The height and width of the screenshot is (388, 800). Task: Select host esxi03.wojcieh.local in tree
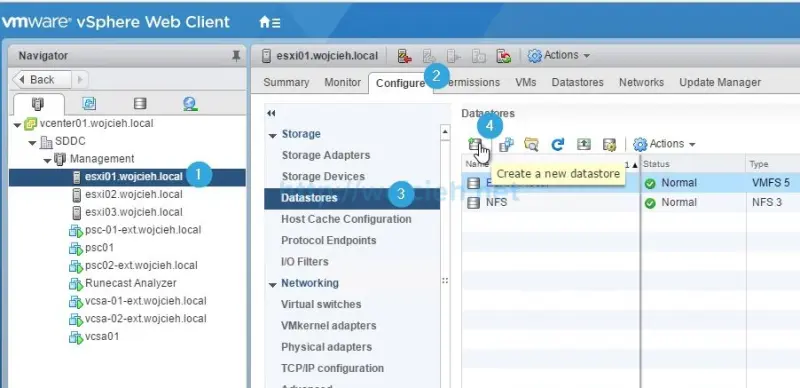pos(134,212)
